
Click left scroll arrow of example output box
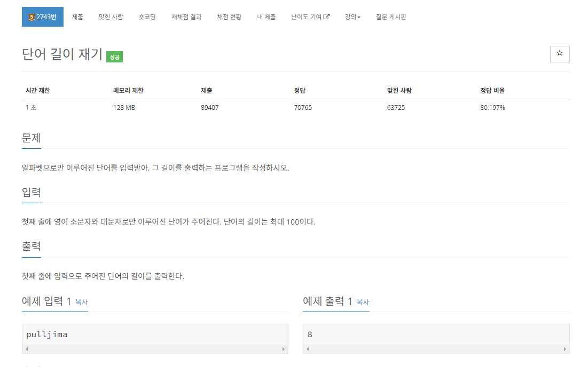308,349
